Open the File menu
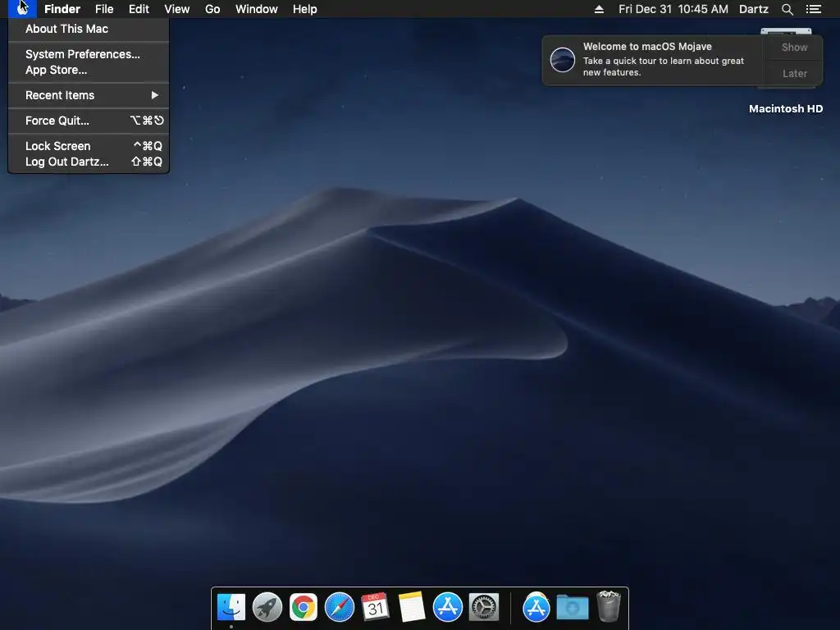The image size is (840, 630). coord(104,9)
